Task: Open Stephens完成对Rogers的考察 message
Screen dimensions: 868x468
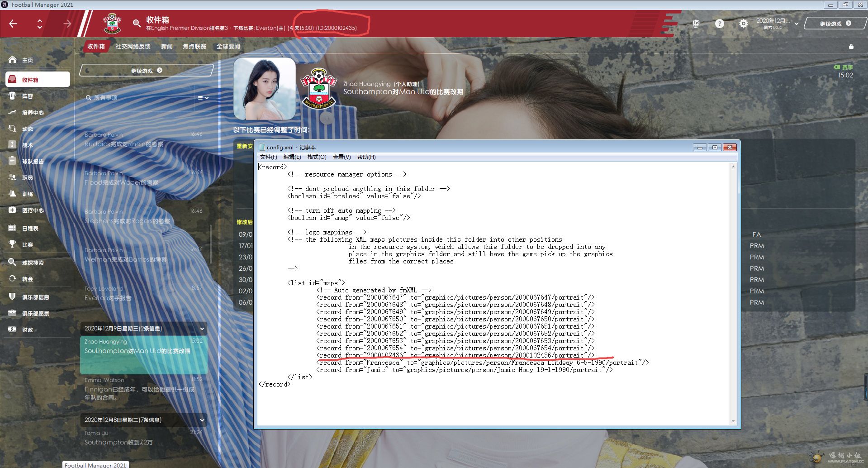Action: point(143,216)
